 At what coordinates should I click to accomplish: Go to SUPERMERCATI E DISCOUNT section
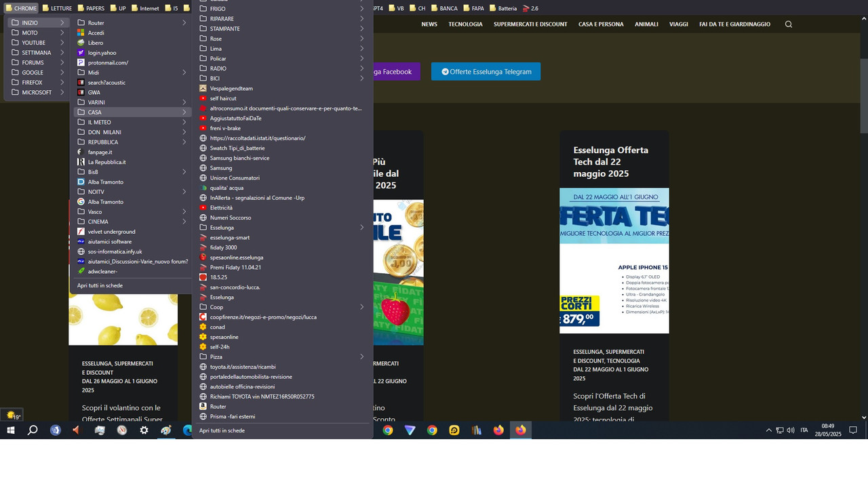(530, 24)
